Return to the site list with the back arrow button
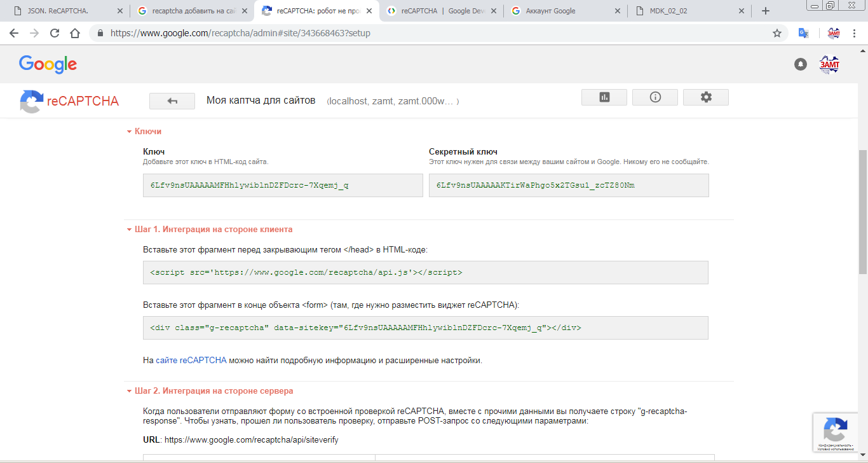The width and height of the screenshot is (868, 463). click(x=172, y=101)
